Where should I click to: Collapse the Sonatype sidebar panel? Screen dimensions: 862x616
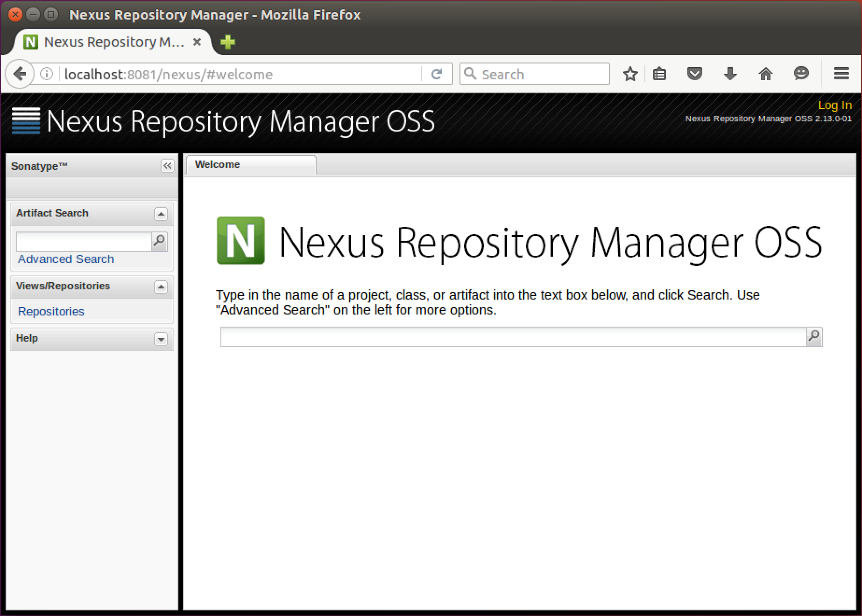(x=167, y=166)
